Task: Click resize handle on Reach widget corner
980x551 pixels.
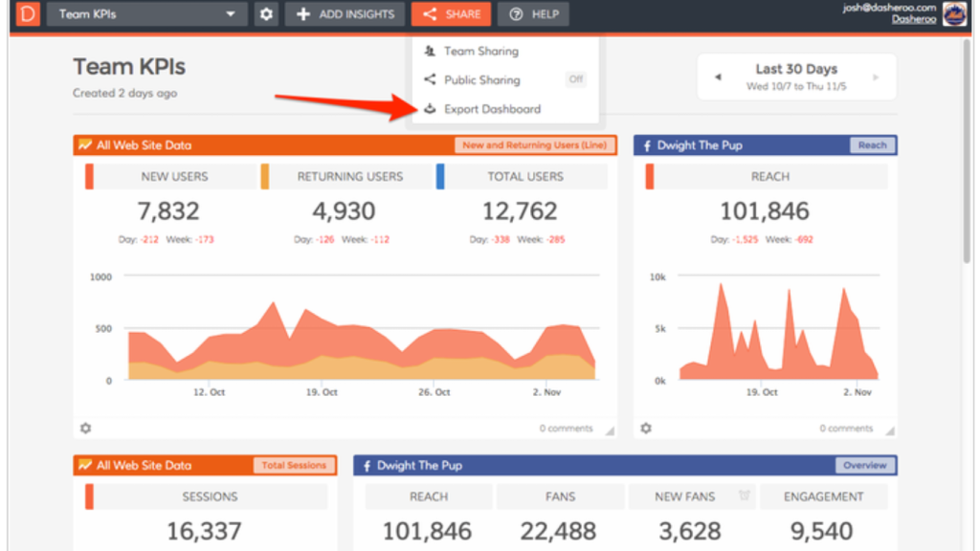Action: click(x=890, y=431)
